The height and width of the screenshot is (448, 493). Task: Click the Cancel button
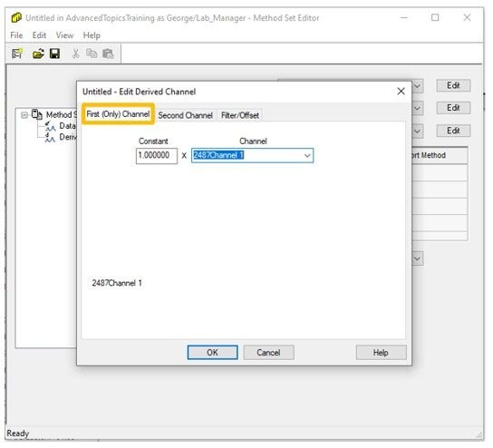[269, 354]
